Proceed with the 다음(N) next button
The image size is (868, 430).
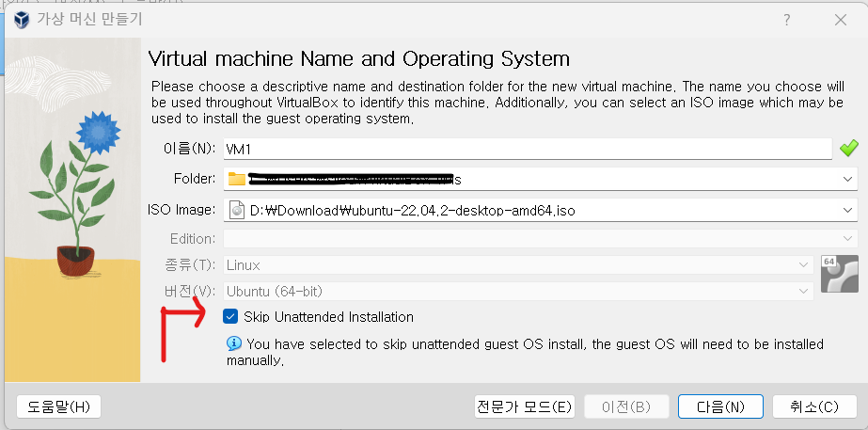coord(720,406)
